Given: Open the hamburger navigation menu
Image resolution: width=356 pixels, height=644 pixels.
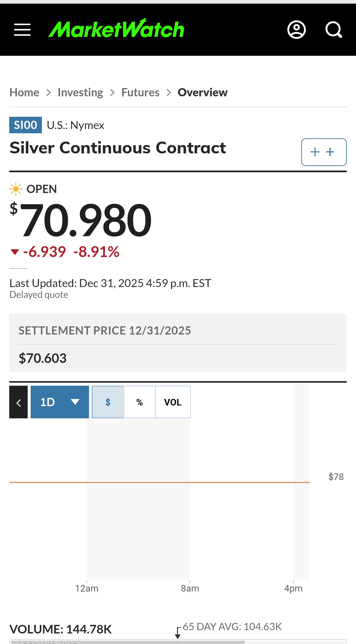Looking at the screenshot, I should coord(22,30).
